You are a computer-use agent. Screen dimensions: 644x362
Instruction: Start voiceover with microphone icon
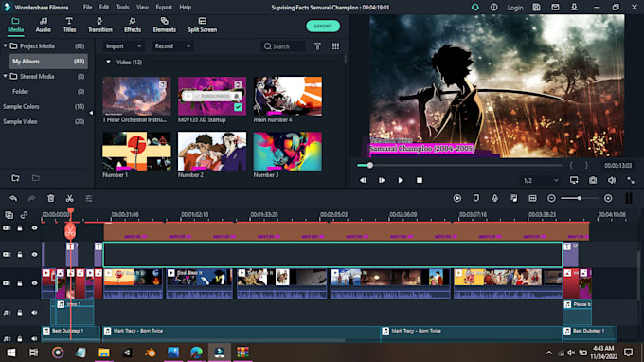click(495, 198)
